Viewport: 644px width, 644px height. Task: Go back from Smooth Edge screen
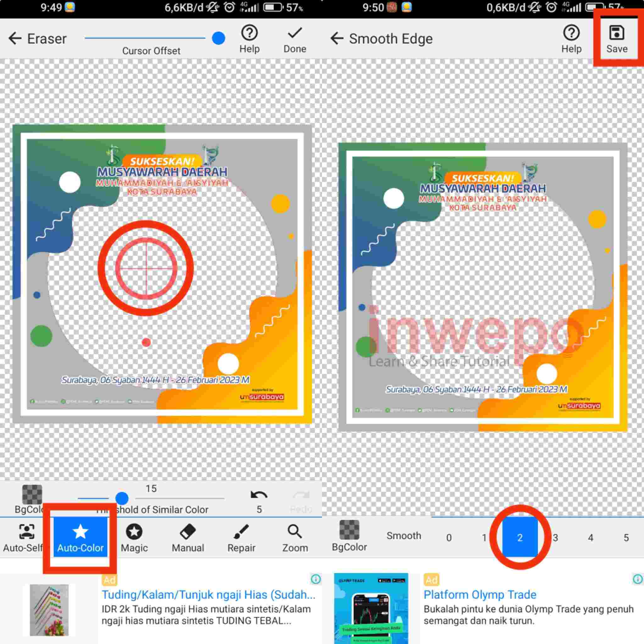pyautogui.click(x=337, y=39)
